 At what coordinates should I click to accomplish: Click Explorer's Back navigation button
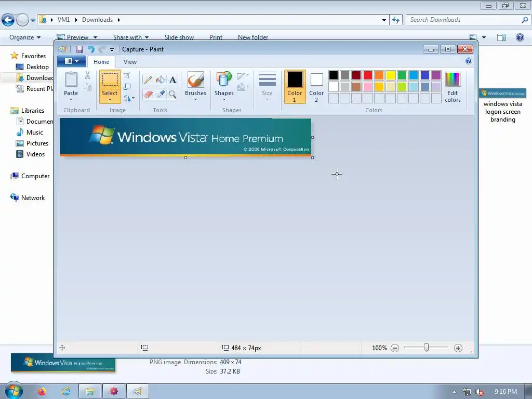[8, 20]
